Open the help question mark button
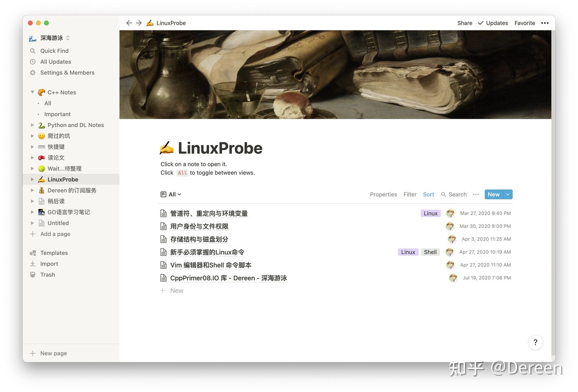578x392 pixels. tap(535, 342)
